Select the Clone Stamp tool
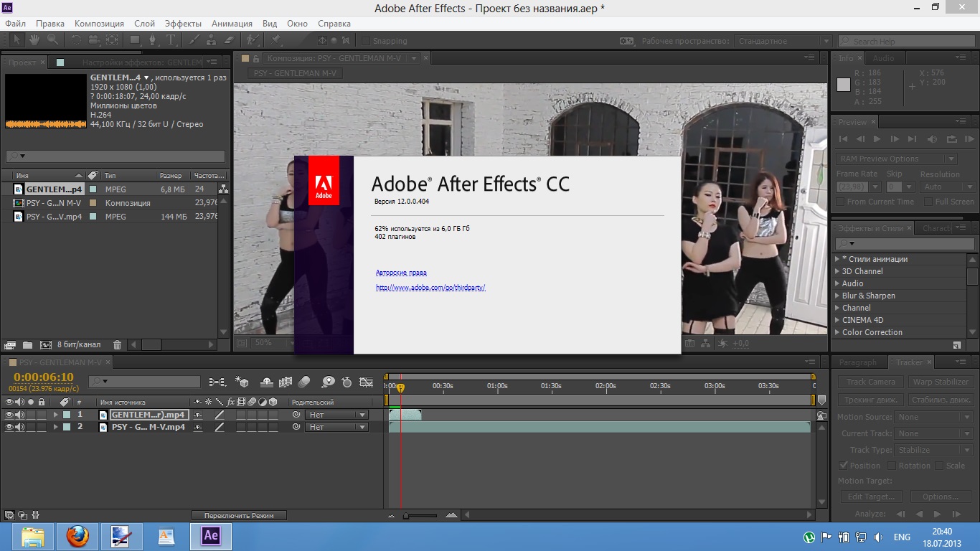 (212, 40)
